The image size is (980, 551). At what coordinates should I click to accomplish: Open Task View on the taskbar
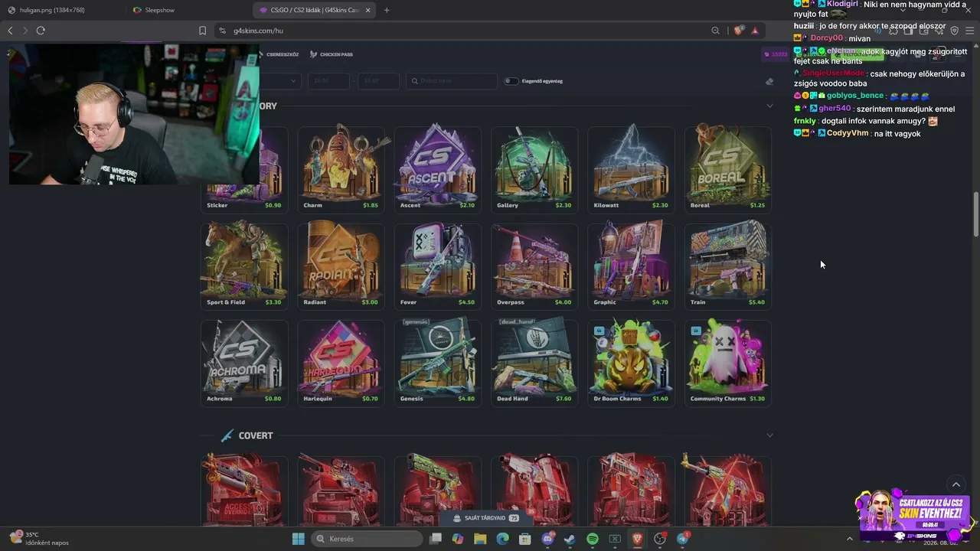(x=436, y=539)
